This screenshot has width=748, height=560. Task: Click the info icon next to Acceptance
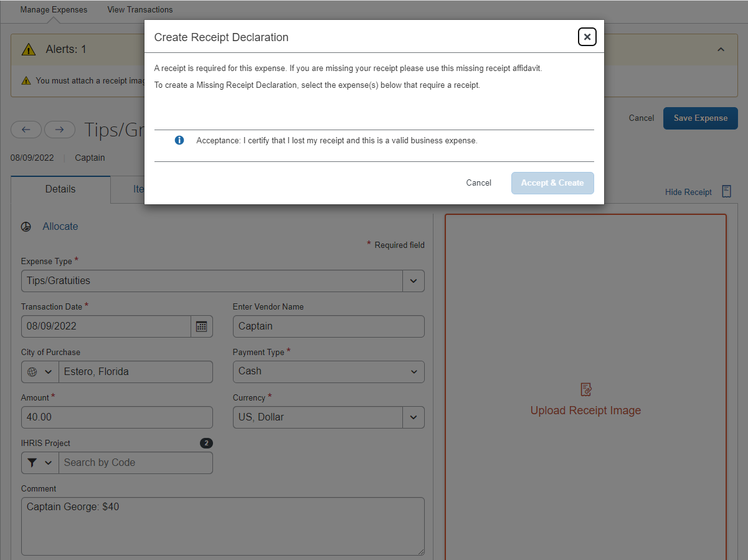click(x=179, y=141)
